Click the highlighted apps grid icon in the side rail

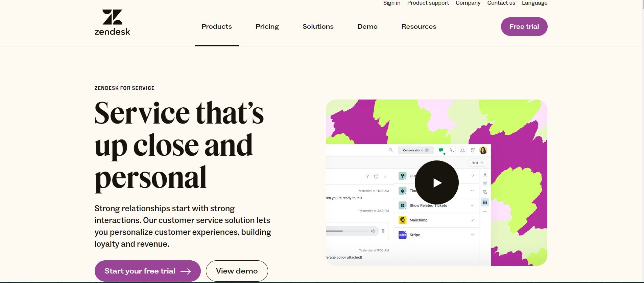485,202
